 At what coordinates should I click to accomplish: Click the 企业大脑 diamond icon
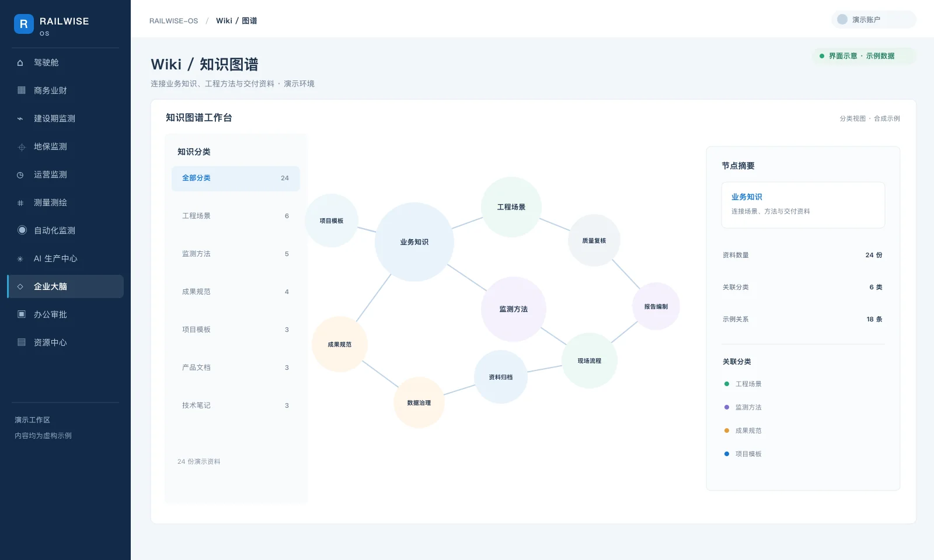[x=20, y=286]
